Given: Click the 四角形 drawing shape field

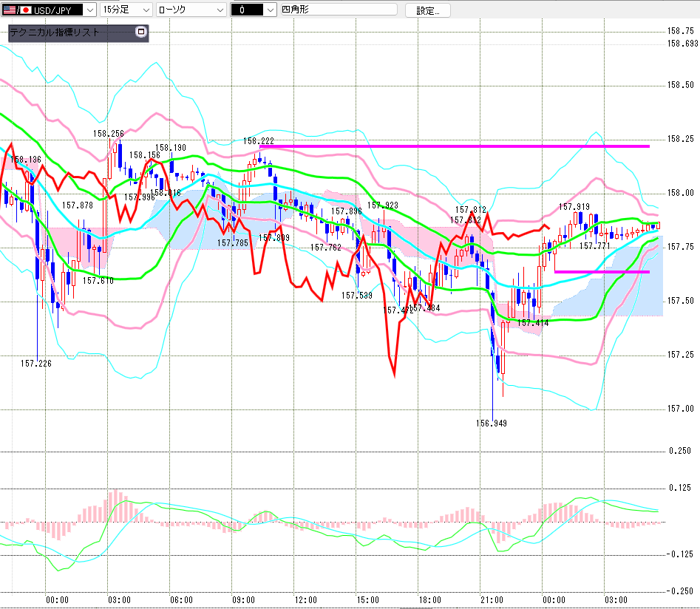Looking at the screenshot, I should (x=339, y=10).
